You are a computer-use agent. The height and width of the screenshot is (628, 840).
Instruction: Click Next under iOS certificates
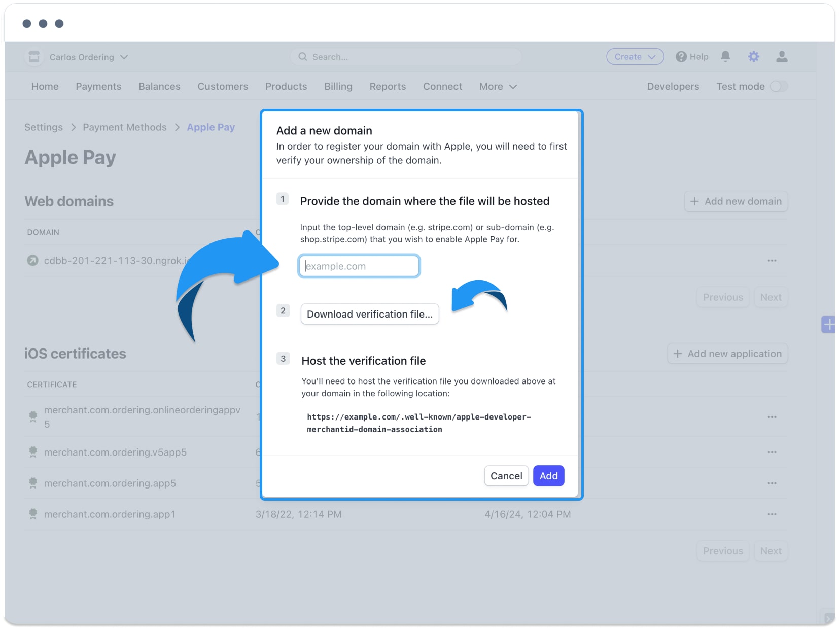tap(771, 551)
